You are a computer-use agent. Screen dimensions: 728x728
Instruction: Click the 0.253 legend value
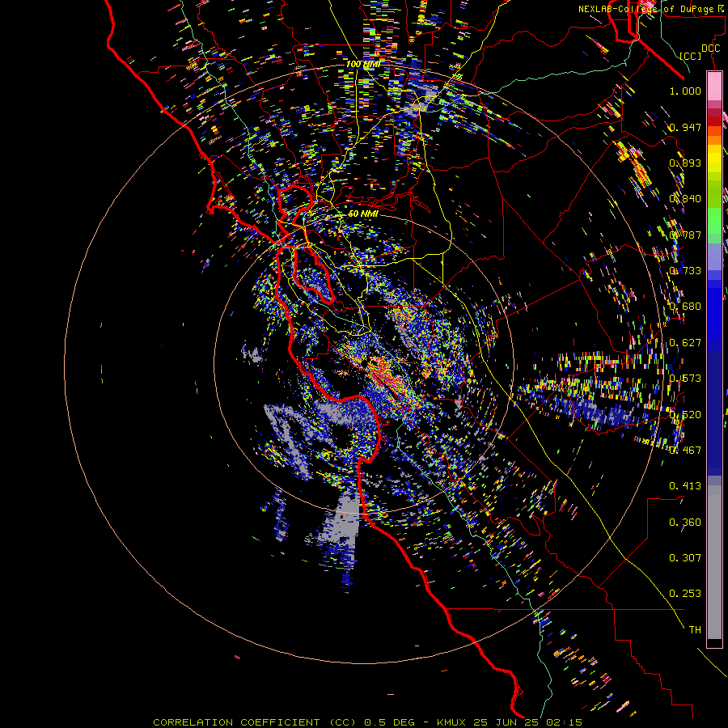[x=685, y=594]
